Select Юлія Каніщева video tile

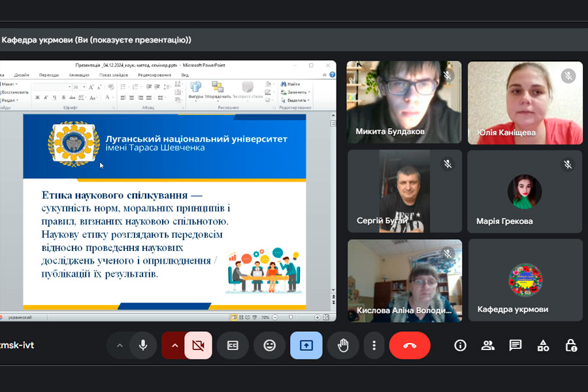point(525,103)
